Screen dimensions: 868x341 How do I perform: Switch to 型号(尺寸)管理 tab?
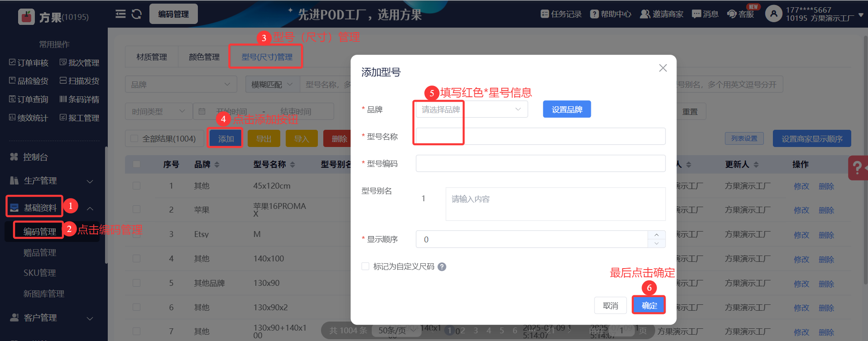267,57
